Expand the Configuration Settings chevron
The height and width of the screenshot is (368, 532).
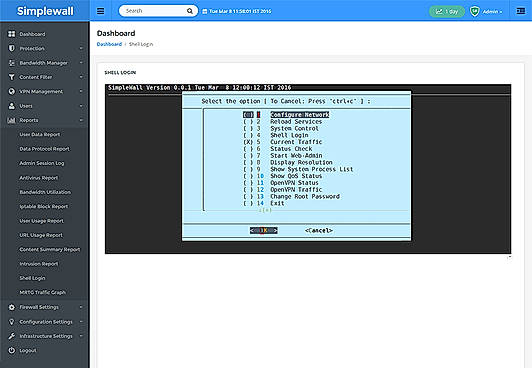(81, 322)
